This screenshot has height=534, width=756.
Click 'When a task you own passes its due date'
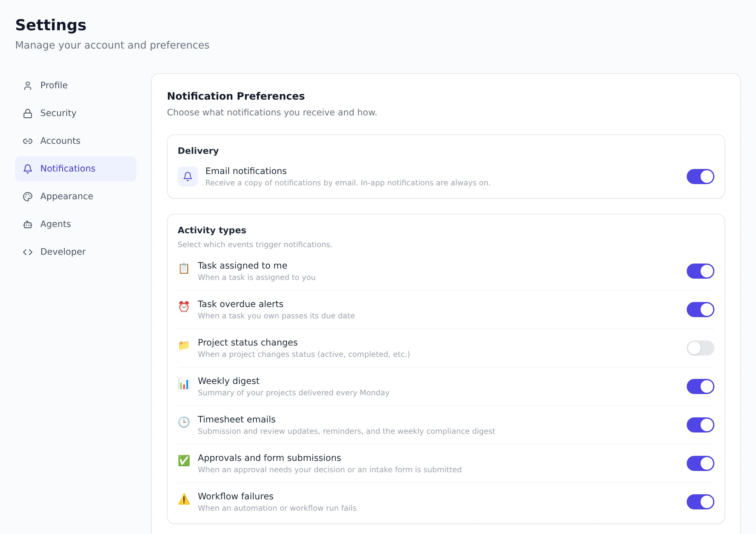(x=276, y=316)
